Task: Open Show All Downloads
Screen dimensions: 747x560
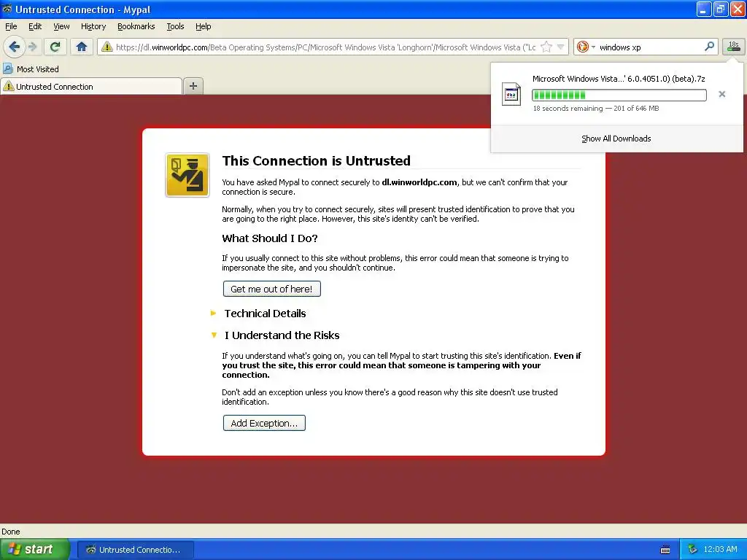Action: point(616,139)
